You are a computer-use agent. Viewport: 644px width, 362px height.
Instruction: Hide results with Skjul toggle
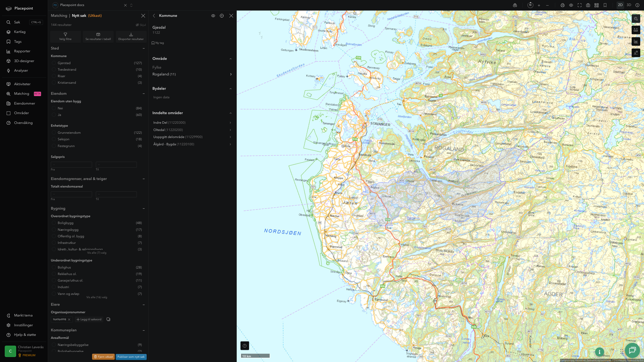coord(141,25)
